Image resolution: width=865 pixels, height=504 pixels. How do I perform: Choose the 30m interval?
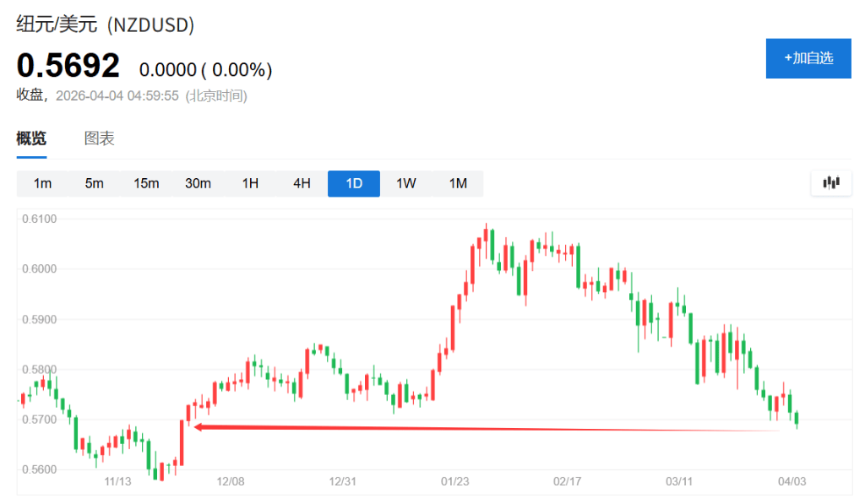coord(198,183)
